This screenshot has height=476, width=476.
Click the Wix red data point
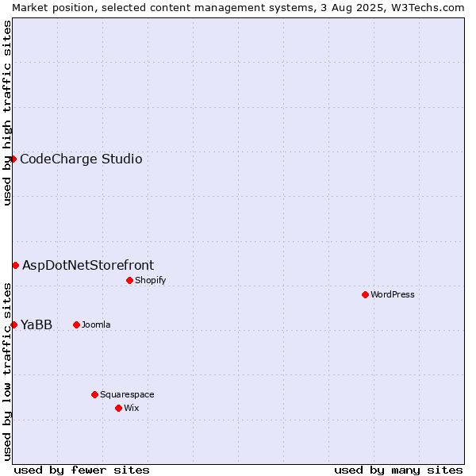(x=119, y=408)
